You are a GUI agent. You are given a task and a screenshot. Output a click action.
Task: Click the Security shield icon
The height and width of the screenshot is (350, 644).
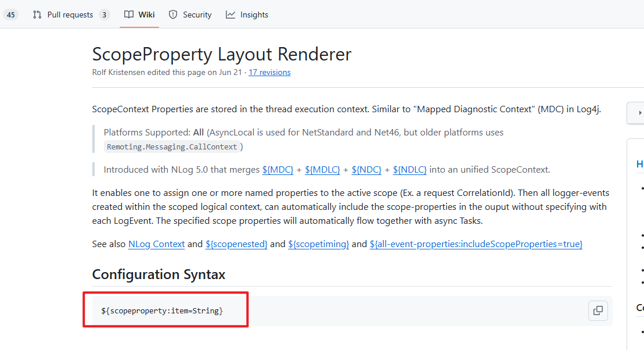173,15
